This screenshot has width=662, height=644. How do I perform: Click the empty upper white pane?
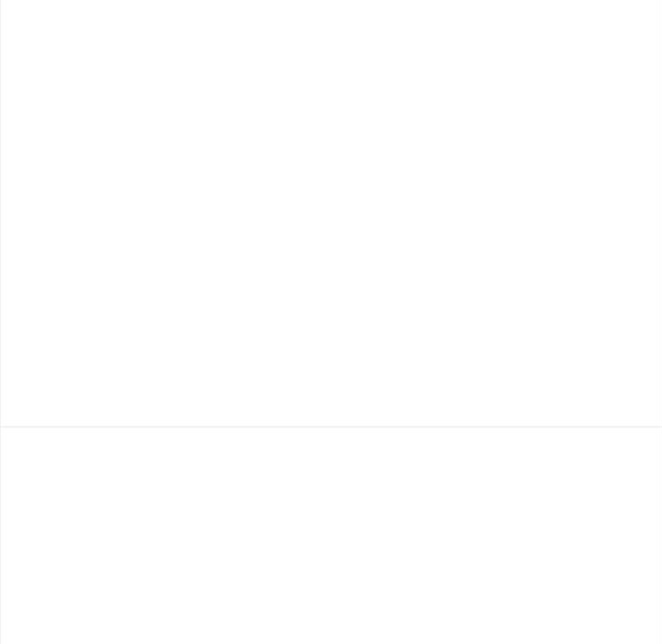click(331, 213)
